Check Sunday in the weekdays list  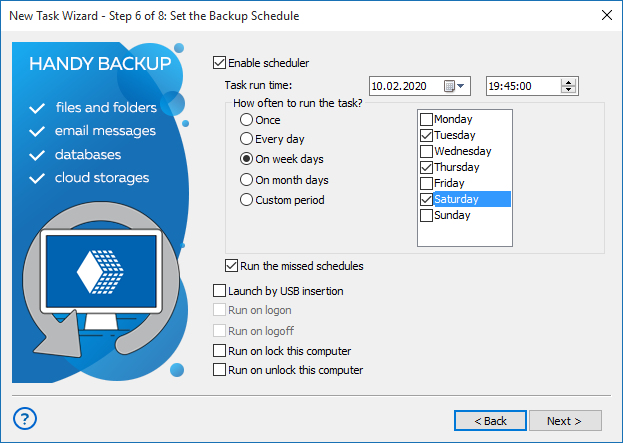click(x=426, y=215)
